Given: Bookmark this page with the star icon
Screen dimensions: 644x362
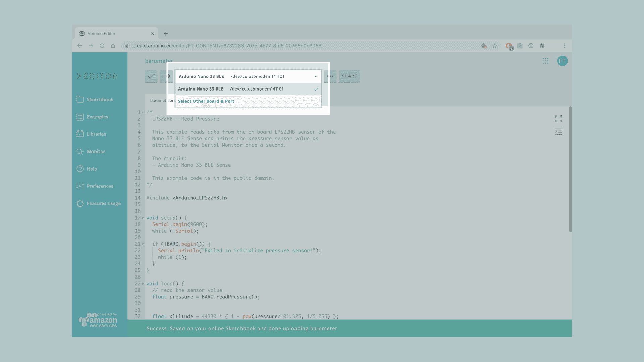Looking at the screenshot, I should (495, 46).
